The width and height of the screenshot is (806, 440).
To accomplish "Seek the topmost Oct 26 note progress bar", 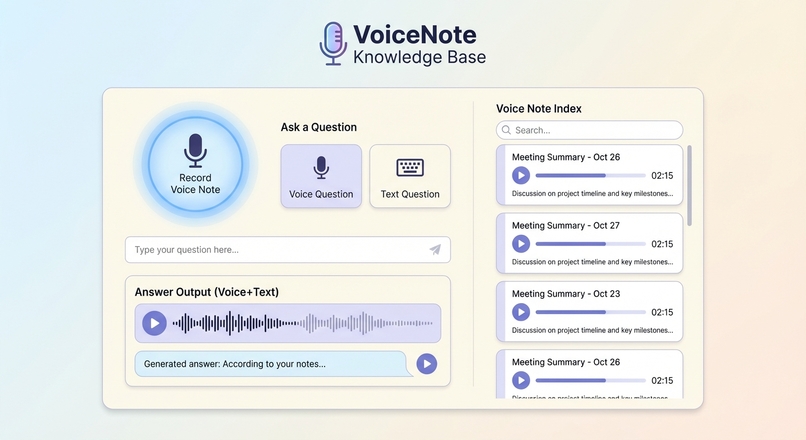I will point(591,175).
